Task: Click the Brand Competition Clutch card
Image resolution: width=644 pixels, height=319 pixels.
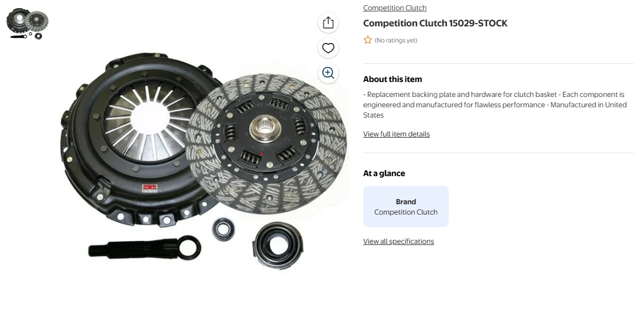Action: pos(406,207)
